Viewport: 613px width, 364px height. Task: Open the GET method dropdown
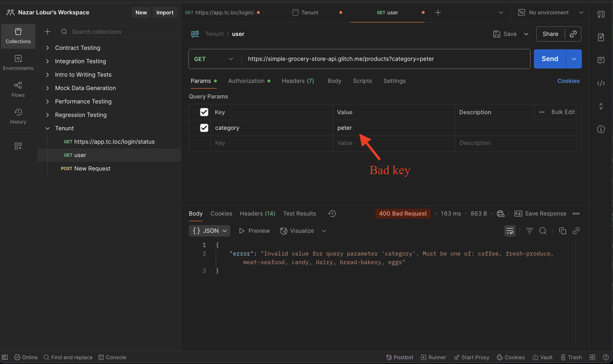coord(214,59)
